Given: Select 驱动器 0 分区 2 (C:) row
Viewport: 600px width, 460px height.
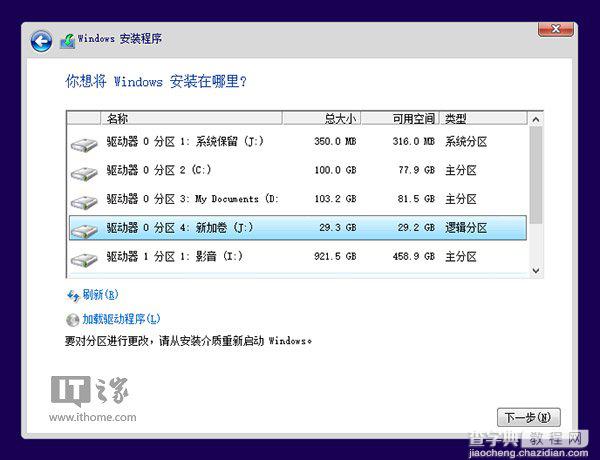Looking at the screenshot, I should tap(298, 170).
